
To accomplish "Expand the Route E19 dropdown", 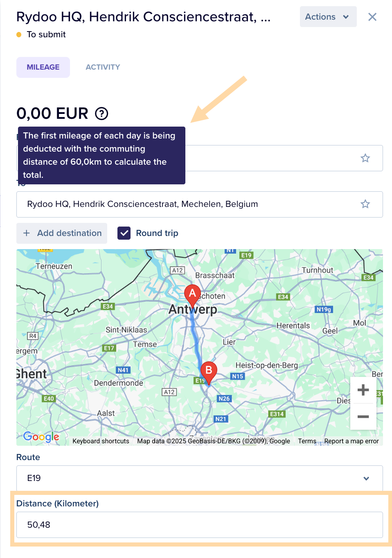I will coord(199,478).
